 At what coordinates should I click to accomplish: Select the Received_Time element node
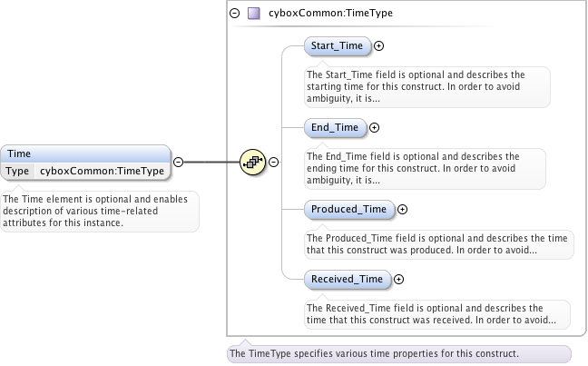347,278
